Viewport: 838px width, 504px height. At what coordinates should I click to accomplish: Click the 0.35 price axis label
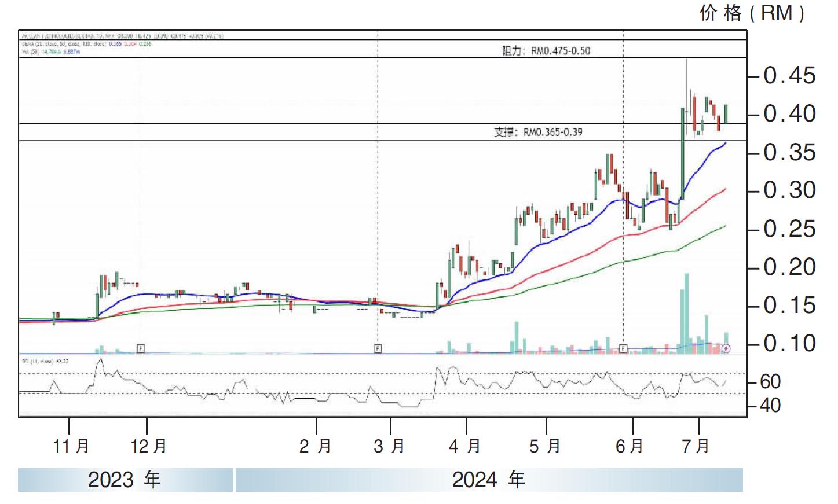coord(789,153)
